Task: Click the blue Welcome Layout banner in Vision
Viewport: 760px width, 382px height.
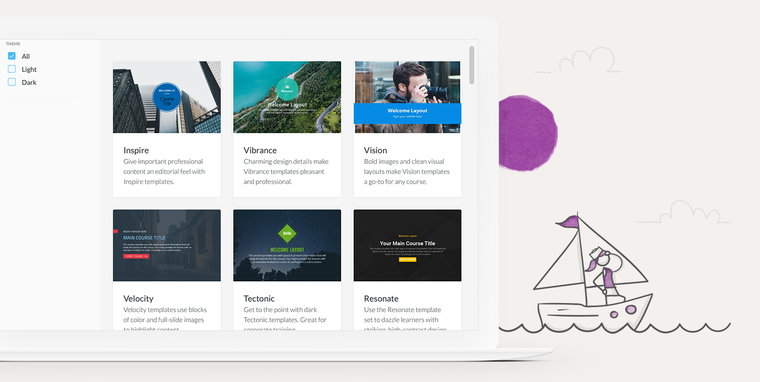Action: tap(407, 113)
